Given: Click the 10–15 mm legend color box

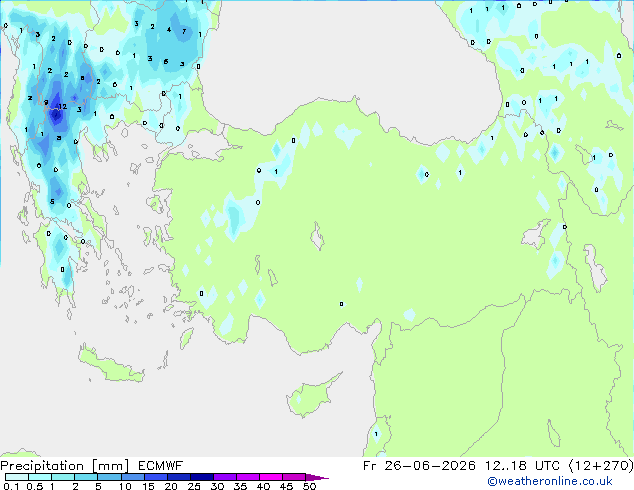Looking at the screenshot, I should [133, 477].
